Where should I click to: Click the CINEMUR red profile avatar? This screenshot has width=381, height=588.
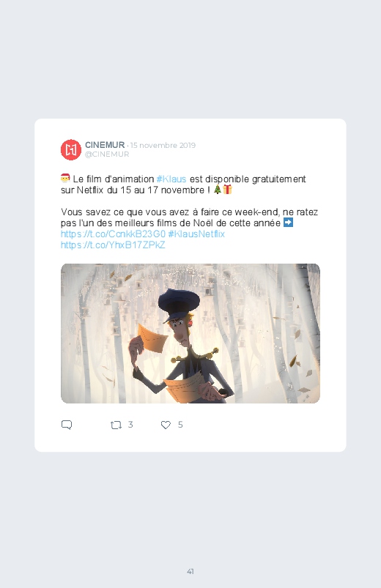71,149
